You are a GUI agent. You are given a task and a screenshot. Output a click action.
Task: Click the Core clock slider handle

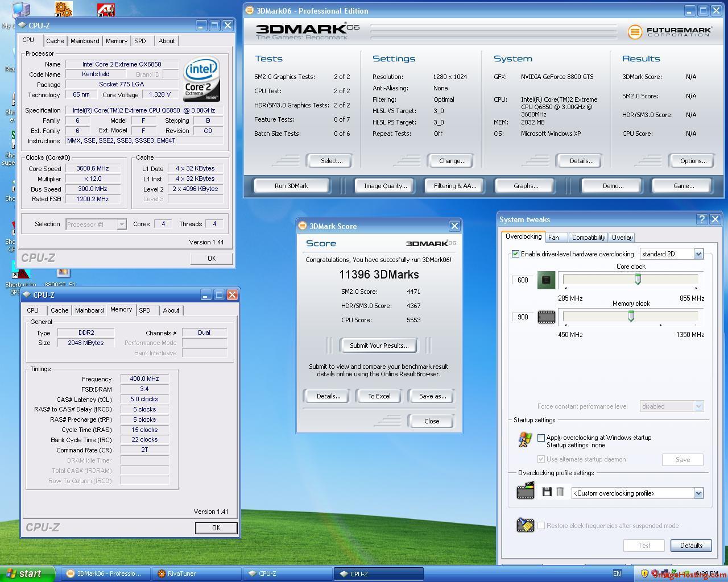tap(638, 279)
